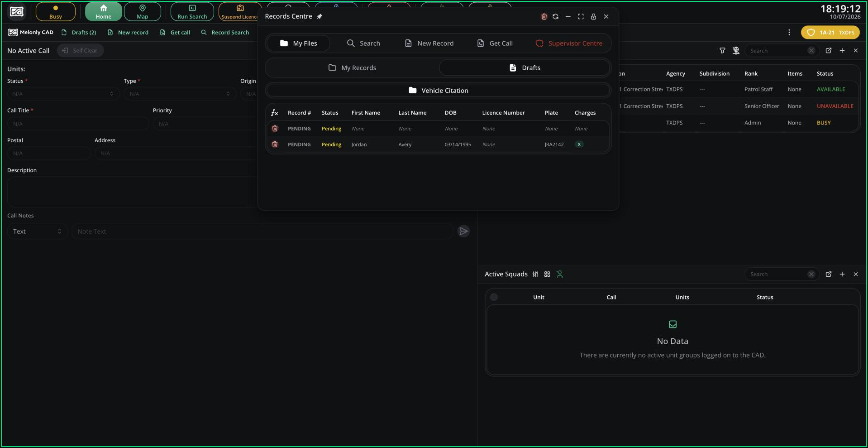
Task: Click the UNAVAILABLE status of Senior Officer
Action: coord(835,106)
